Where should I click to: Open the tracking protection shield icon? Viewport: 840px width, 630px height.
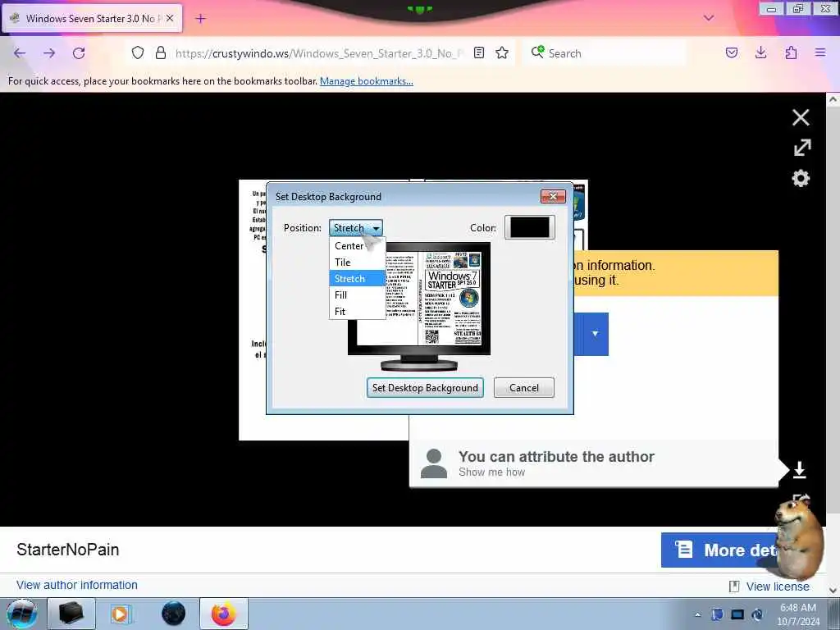click(138, 53)
